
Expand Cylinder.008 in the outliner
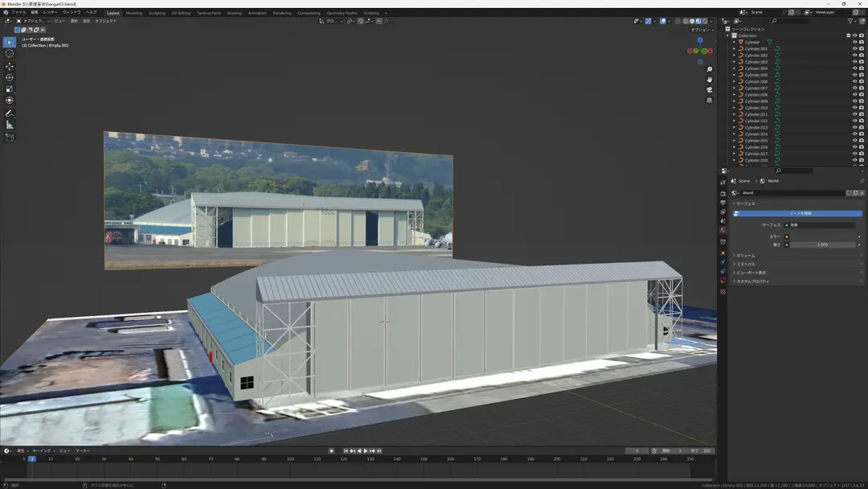click(x=735, y=95)
